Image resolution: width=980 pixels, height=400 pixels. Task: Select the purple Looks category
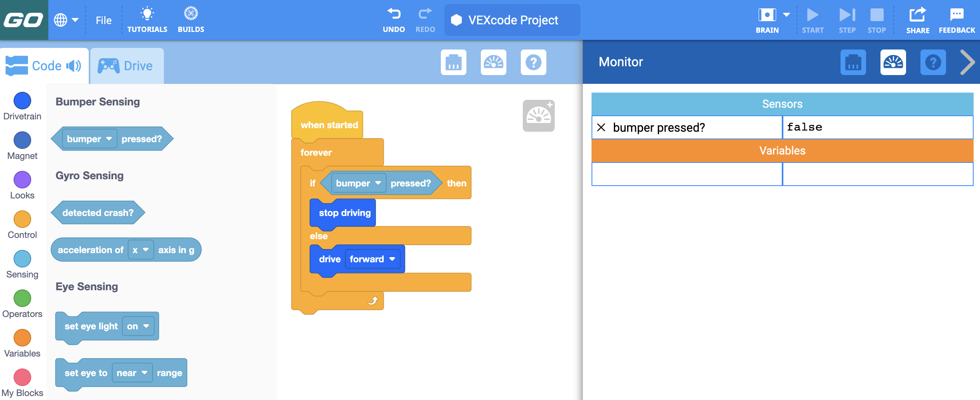[x=22, y=180]
